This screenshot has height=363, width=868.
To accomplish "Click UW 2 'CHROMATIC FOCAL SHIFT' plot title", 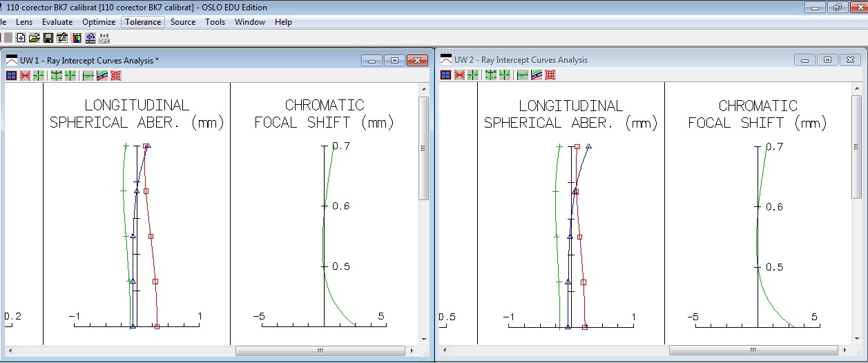I will click(x=758, y=114).
